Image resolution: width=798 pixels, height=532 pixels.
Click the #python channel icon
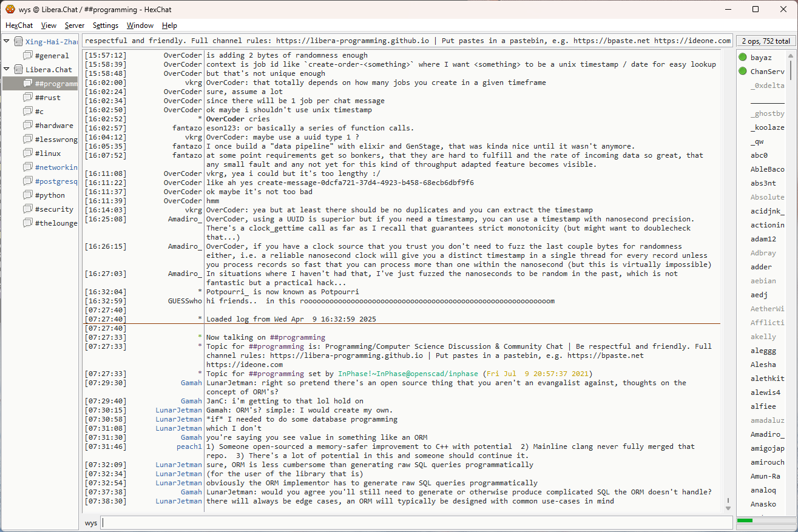28,195
